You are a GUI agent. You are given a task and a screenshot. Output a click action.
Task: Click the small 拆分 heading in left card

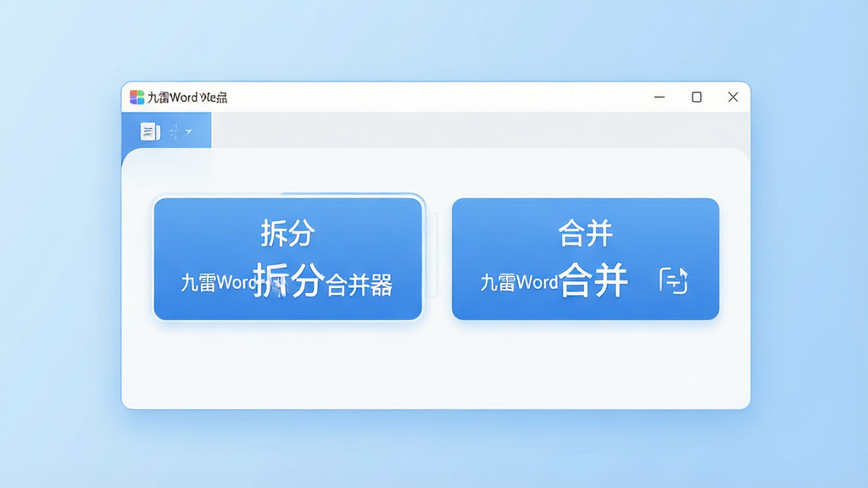(288, 233)
